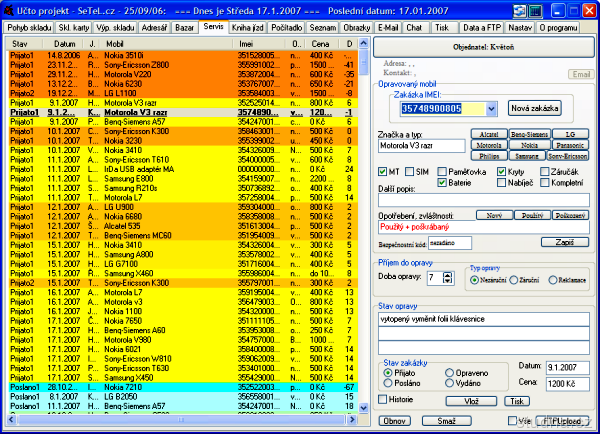Tick the Záručák checkbox
Image resolution: width=600 pixels, height=434 pixels.
[x=544, y=172]
